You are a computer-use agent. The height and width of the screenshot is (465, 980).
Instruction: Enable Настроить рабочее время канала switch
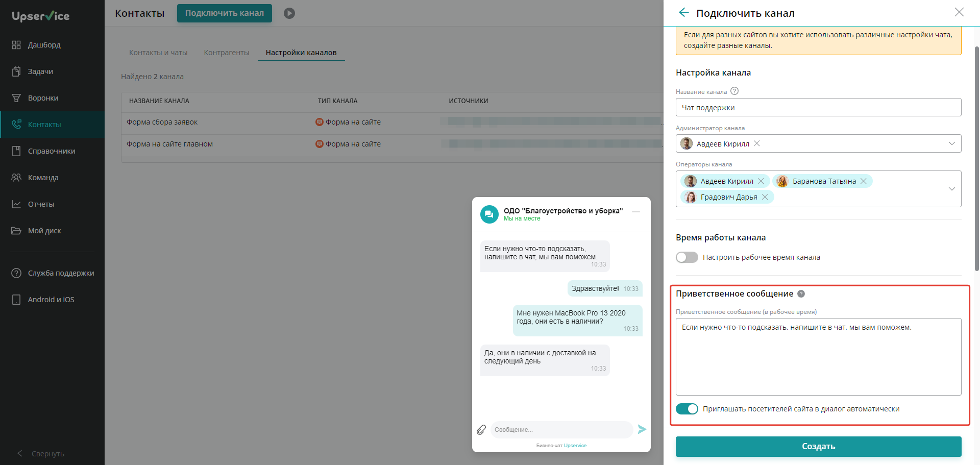pyautogui.click(x=687, y=257)
